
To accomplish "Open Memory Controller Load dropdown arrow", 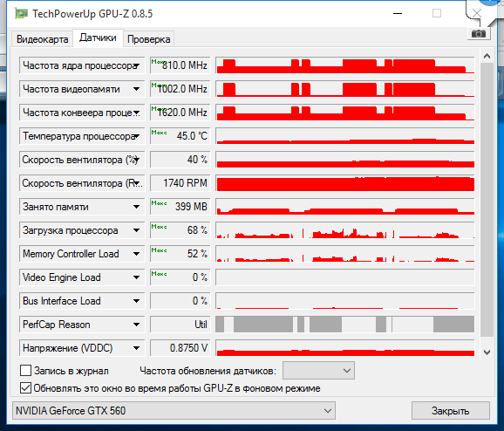I will [136, 254].
